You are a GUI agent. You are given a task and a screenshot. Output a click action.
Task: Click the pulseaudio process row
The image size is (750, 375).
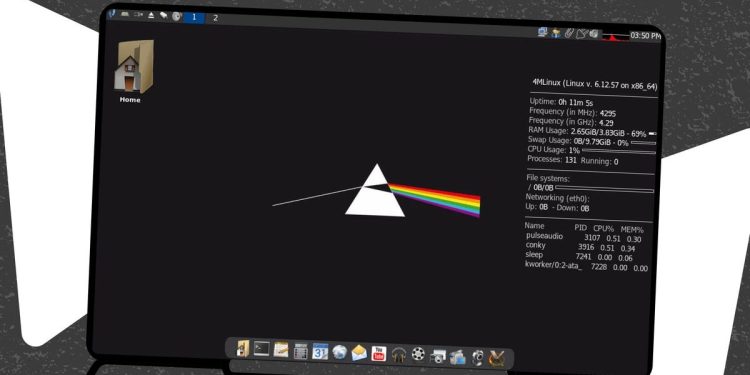coord(583,237)
